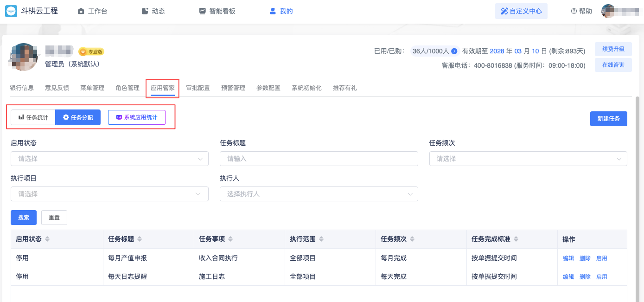This screenshot has height=302, width=644.
Task: Switch to 任务统计 view
Action: (x=33, y=118)
